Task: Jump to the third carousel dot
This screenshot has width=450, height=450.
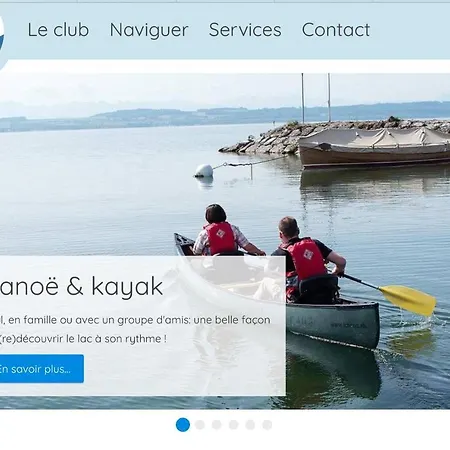Action: (x=217, y=425)
